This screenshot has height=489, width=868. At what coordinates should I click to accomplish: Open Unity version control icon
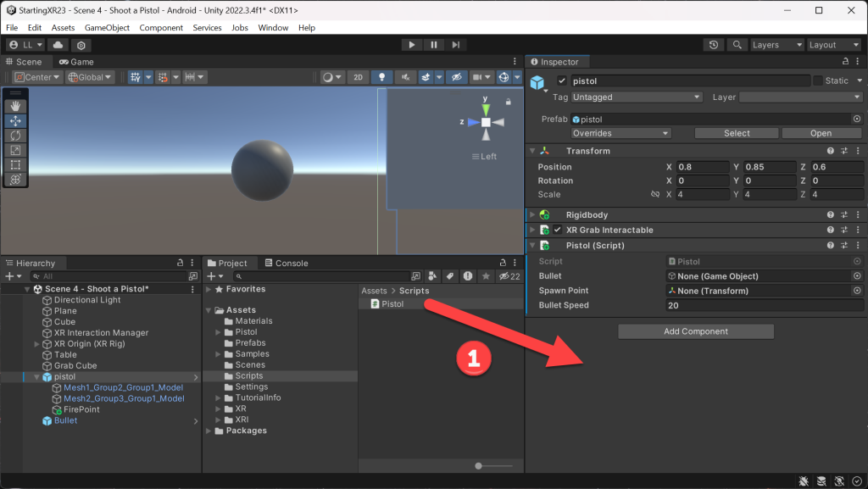pos(81,45)
